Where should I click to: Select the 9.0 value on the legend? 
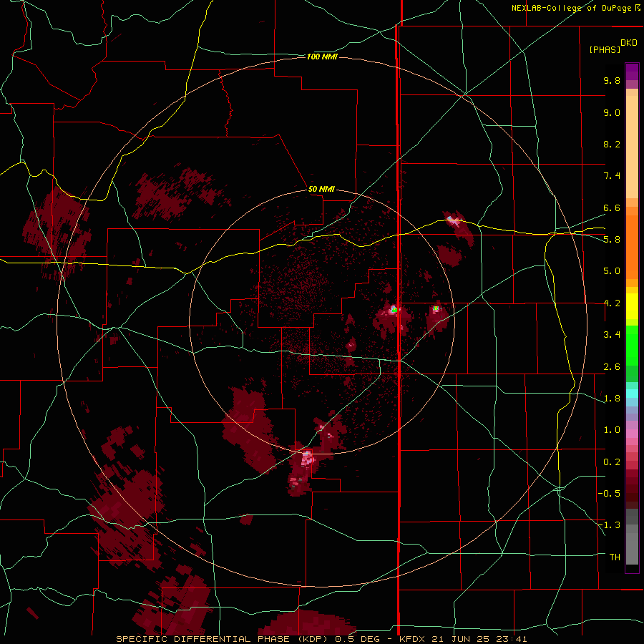click(612, 112)
